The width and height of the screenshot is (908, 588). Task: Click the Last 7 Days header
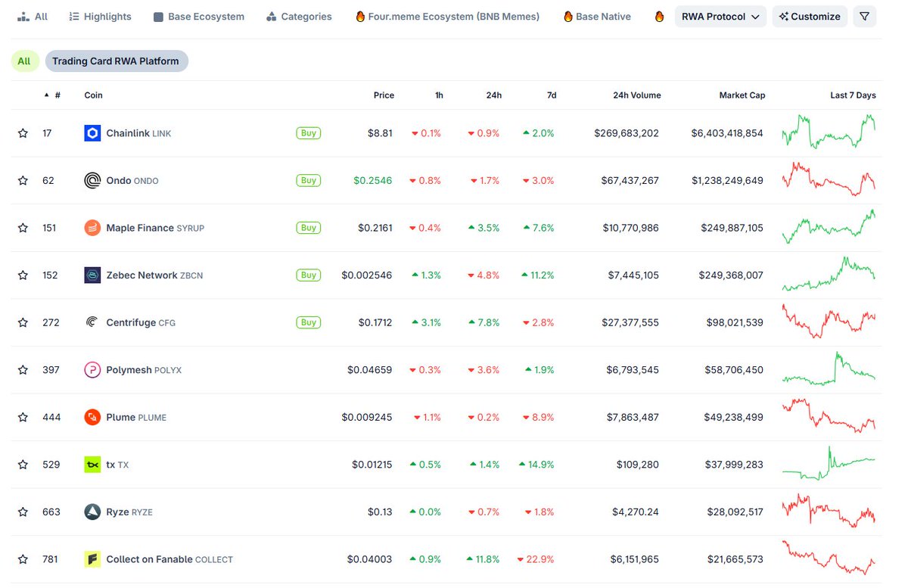853,95
